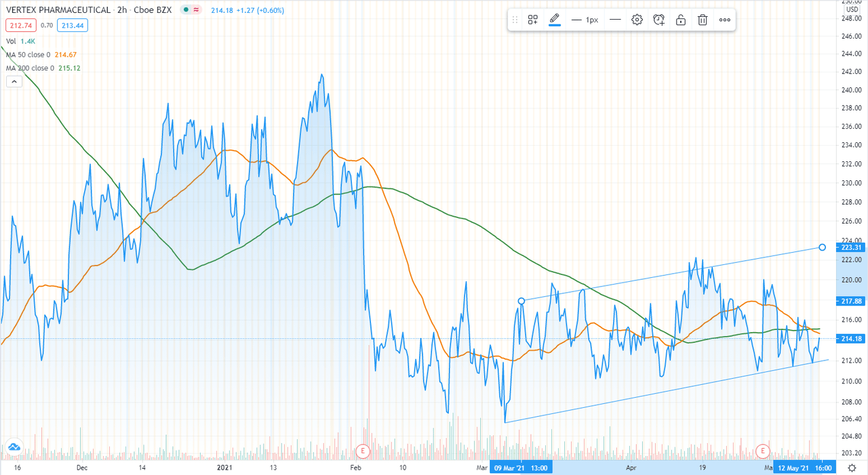
Task: Click the 2h timeframe label in the legend
Action: [121, 9]
